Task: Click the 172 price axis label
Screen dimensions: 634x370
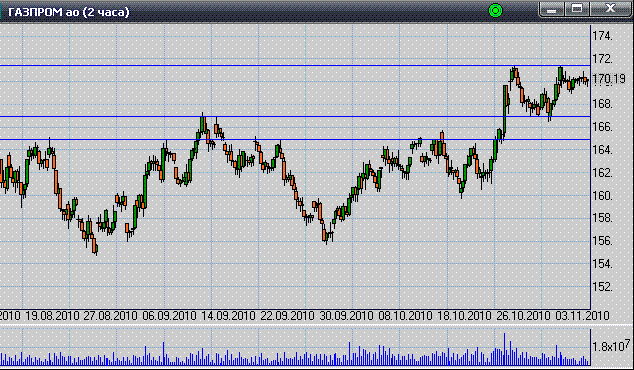Action: point(602,59)
